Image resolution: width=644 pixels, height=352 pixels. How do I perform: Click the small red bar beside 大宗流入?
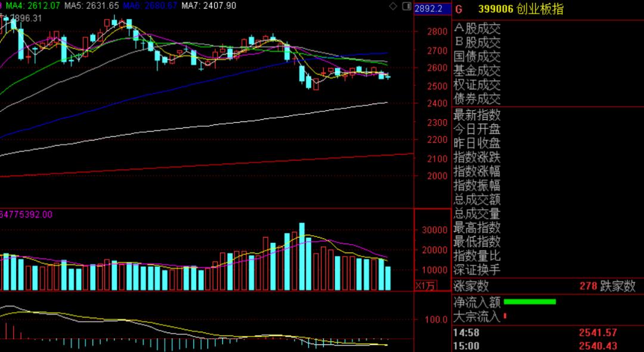point(505,316)
